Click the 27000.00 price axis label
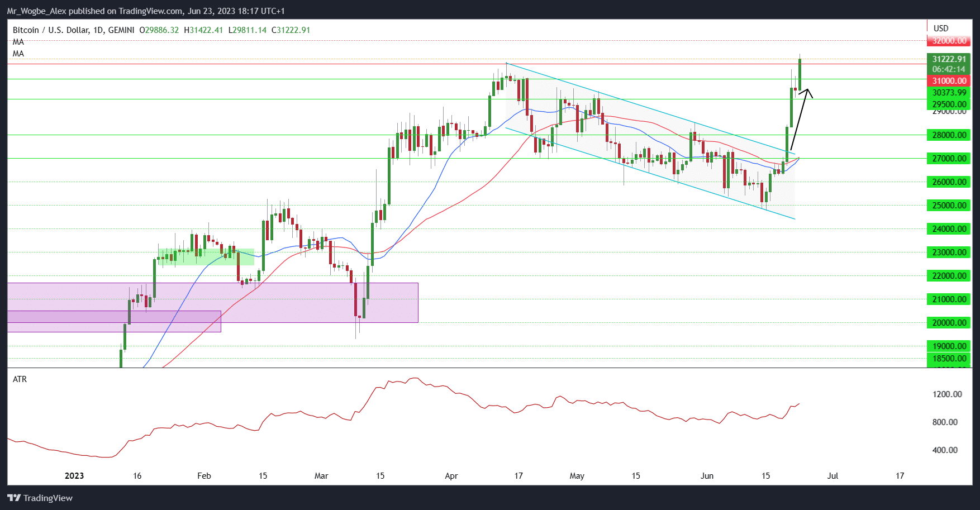 pyautogui.click(x=949, y=159)
